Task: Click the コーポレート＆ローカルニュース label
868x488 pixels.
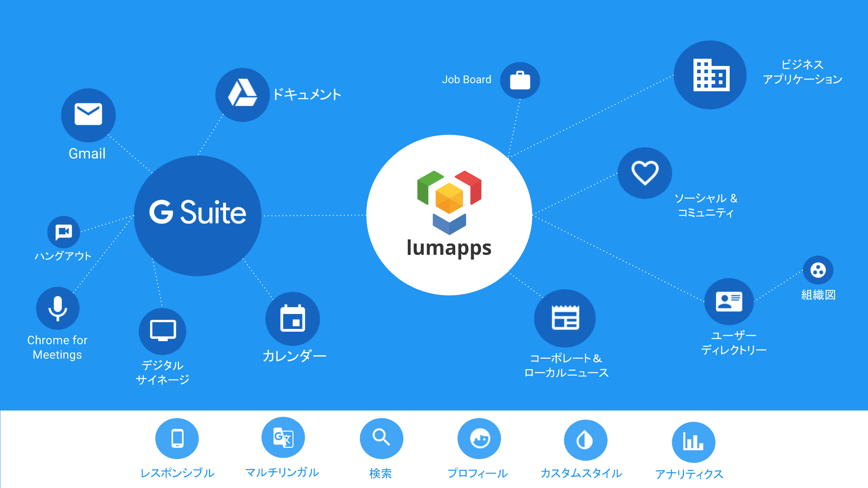Action: 566,366
